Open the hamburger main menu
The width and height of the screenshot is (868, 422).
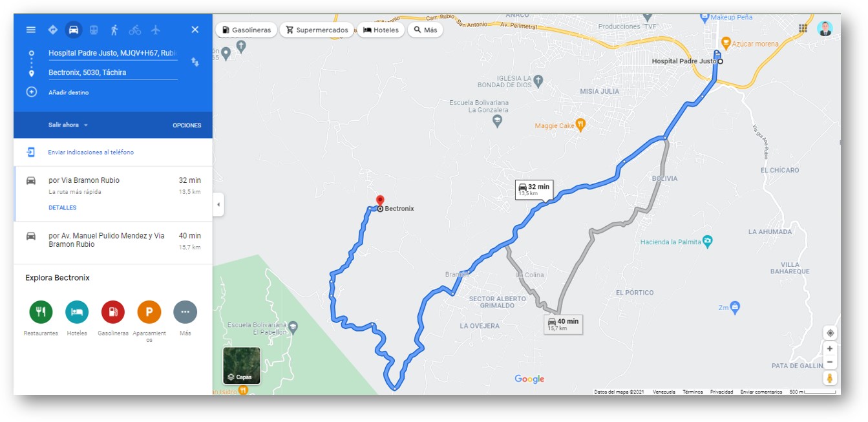coord(31,30)
